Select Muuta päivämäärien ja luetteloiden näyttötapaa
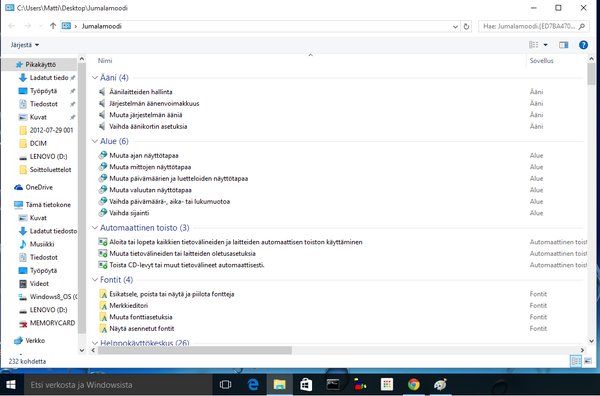The width and height of the screenshot is (600, 396). click(173, 178)
